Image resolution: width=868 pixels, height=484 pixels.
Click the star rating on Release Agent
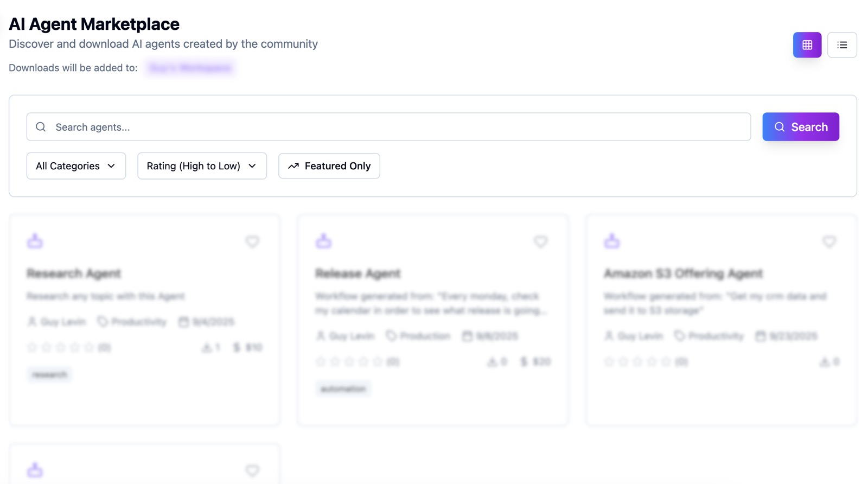349,361
